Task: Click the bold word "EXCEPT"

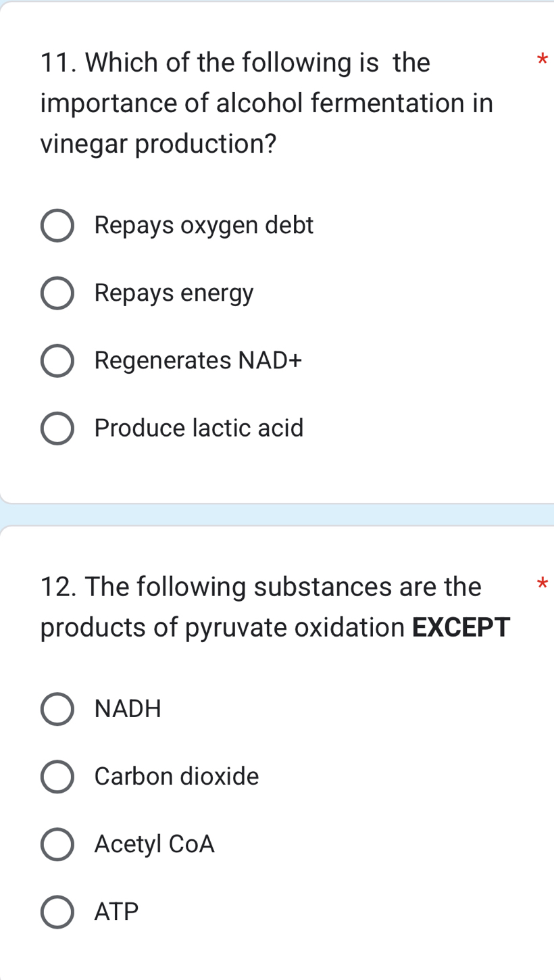Action: [461, 627]
